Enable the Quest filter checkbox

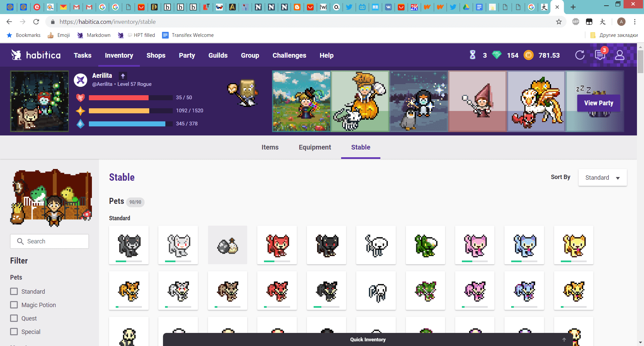click(x=14, y=318)
